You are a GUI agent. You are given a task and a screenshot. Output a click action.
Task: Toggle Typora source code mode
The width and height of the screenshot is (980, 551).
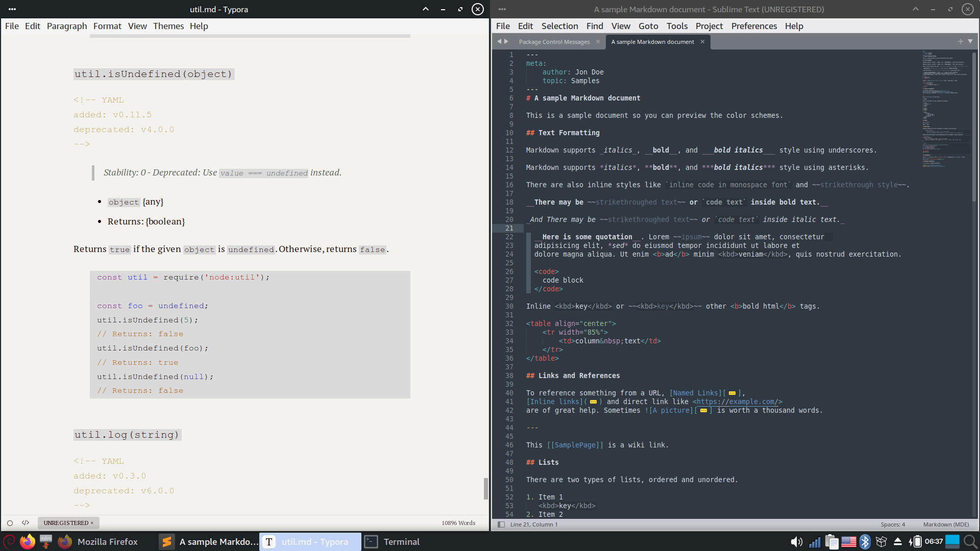(x=26, y=523)
